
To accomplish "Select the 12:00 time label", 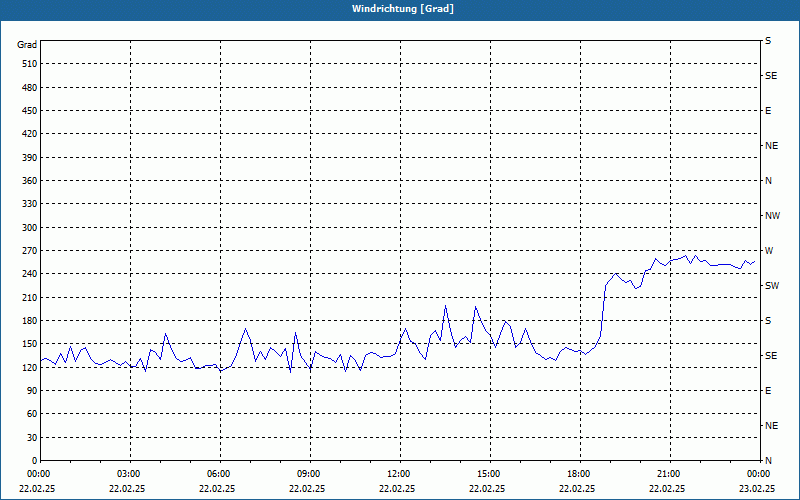I will pos(400,474).
